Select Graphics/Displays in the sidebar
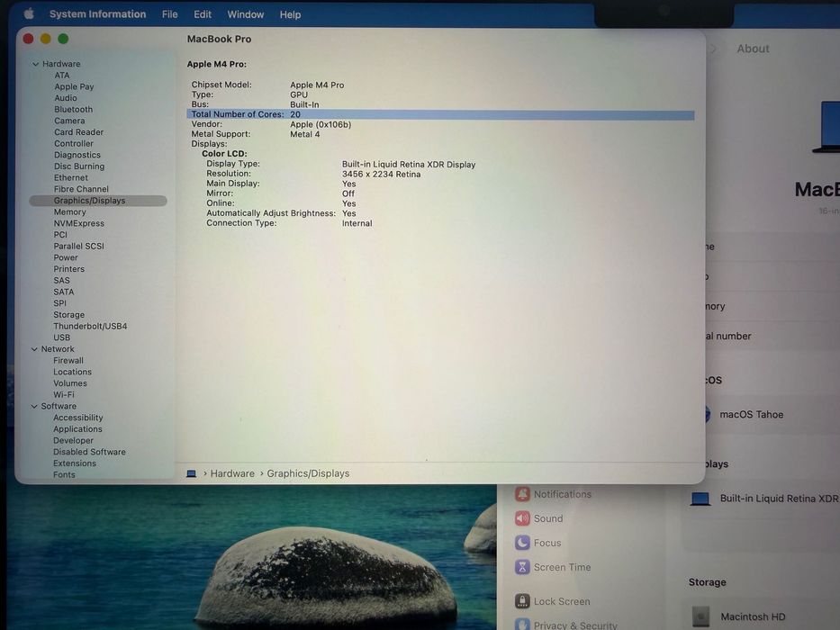 (x=98, y=201)
